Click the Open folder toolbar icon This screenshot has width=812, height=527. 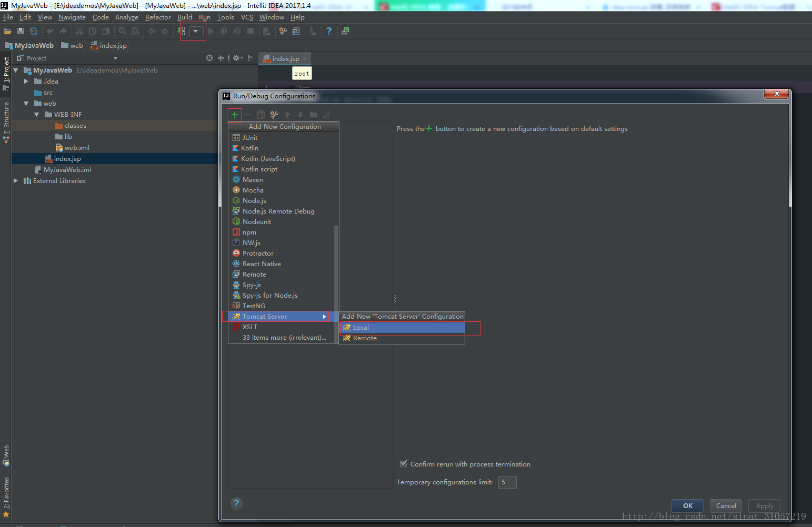(7, 31)
